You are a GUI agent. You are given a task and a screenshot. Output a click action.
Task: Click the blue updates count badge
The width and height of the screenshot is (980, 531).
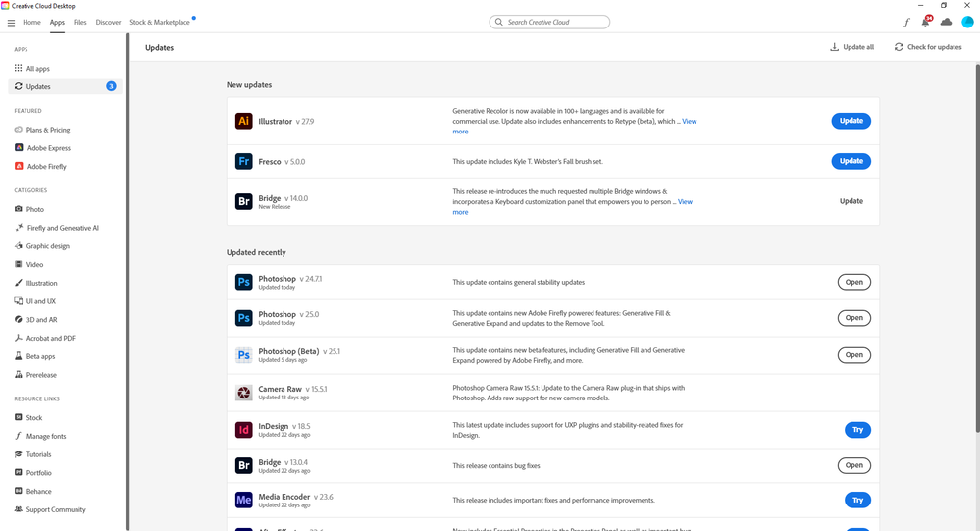111,86
